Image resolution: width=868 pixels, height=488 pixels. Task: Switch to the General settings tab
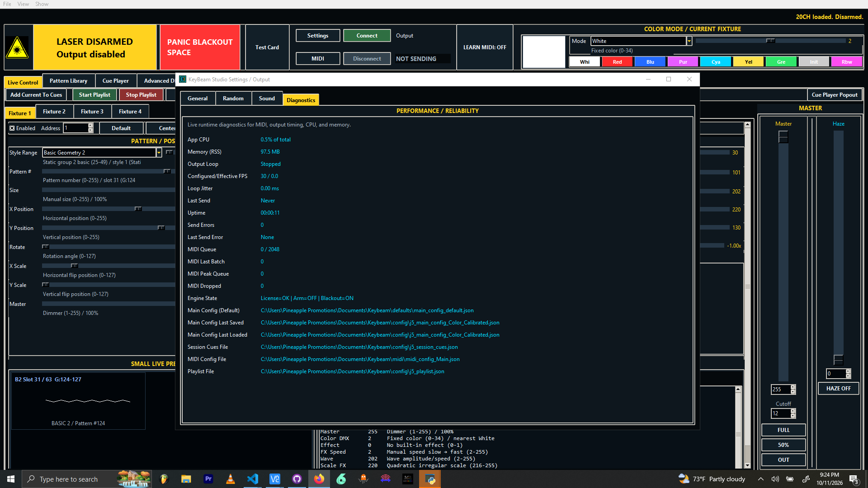[x=198, y=99]
